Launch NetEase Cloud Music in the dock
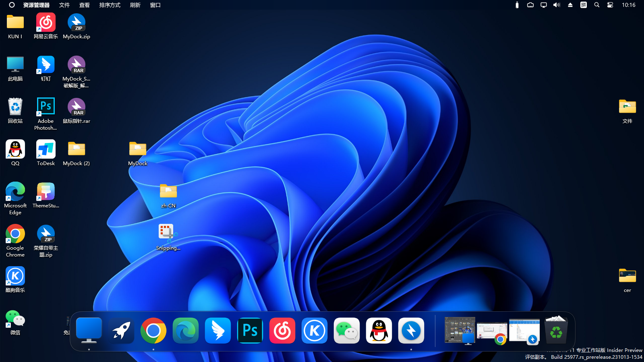This screenshot has height=362, width=644. click(x=282, y=331)
